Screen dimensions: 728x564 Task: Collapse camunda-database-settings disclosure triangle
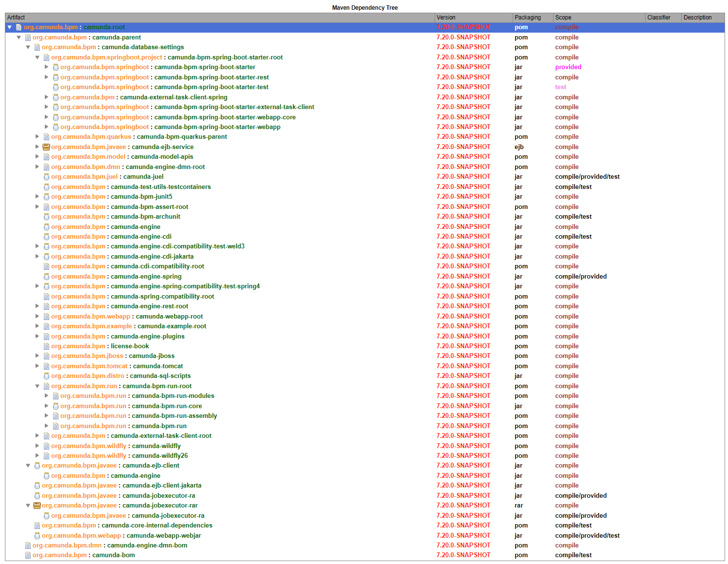tap(28, 47)
